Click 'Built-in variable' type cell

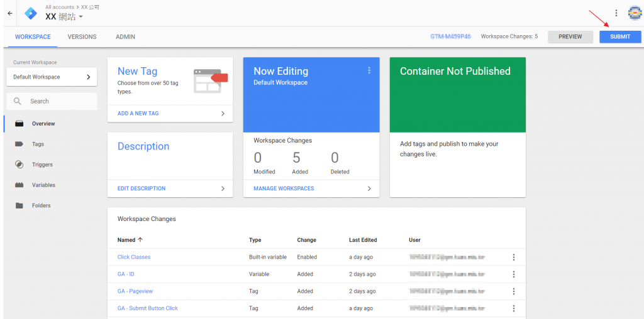click(267, 257)
